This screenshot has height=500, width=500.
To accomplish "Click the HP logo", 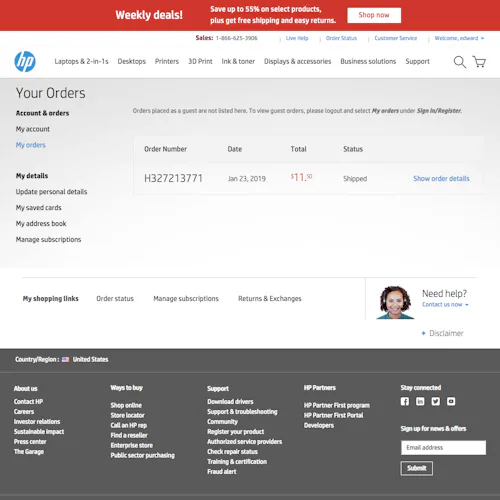I will click(x=25, y=62).
